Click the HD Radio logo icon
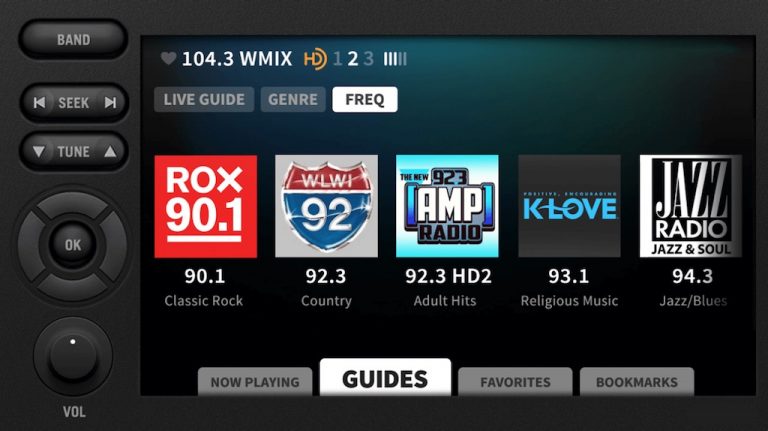 [315, 59]
